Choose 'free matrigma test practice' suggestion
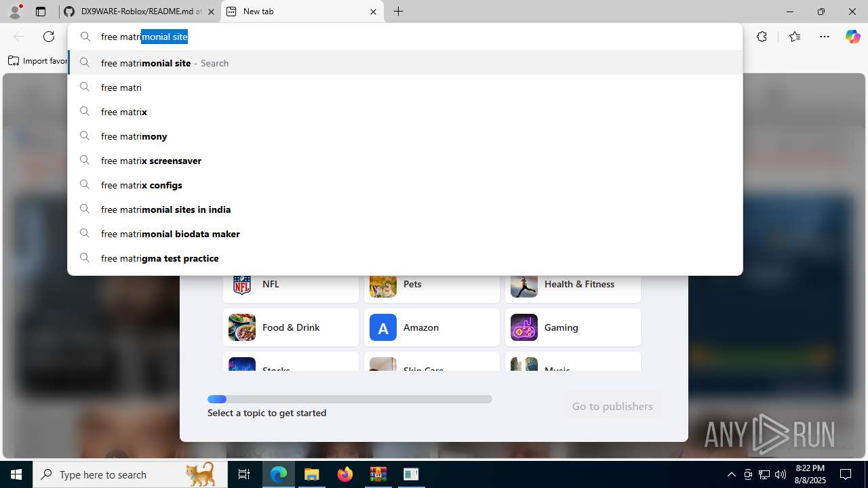Screen dimensions: 868x488 405,258
